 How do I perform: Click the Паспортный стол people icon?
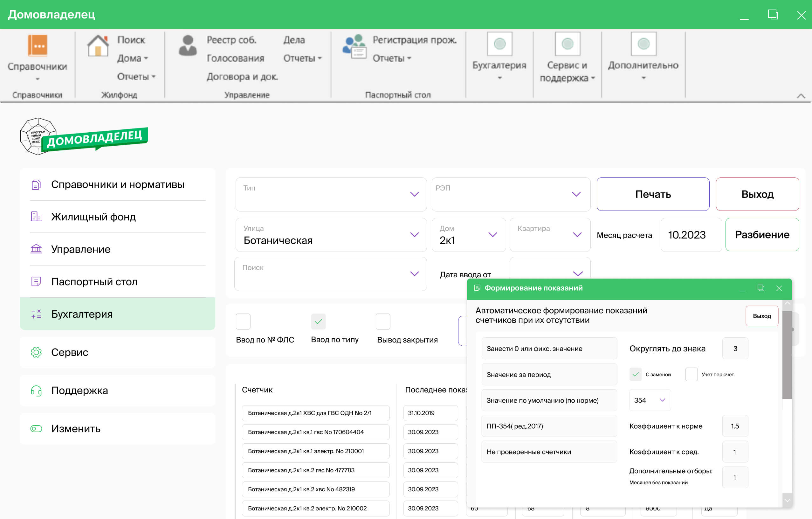click(354, 46)
